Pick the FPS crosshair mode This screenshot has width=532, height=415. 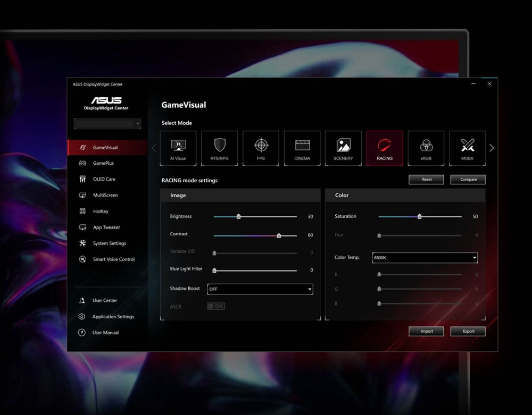(x=261, y=148)
